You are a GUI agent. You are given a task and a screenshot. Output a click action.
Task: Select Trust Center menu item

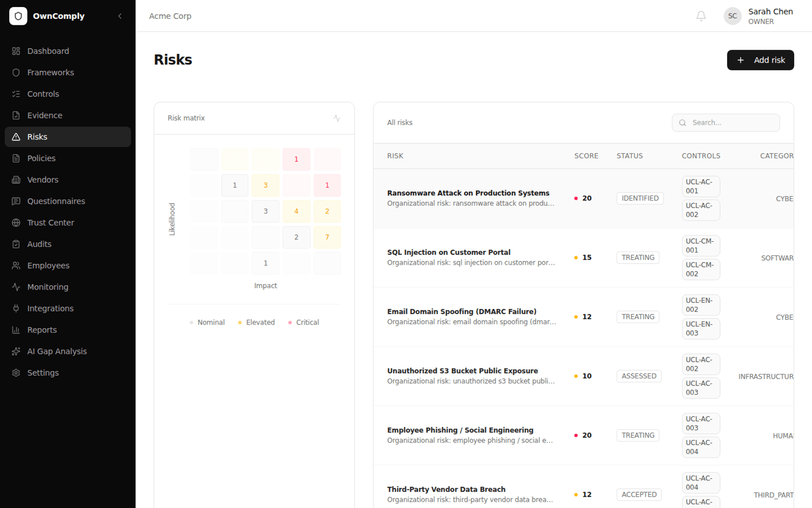67,223
